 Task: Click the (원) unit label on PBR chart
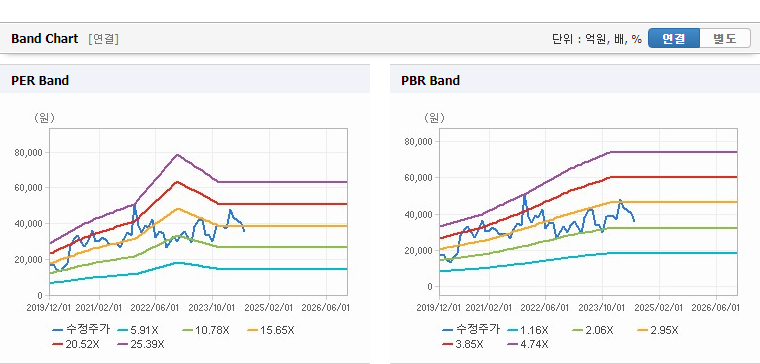(x=434, y=118)
